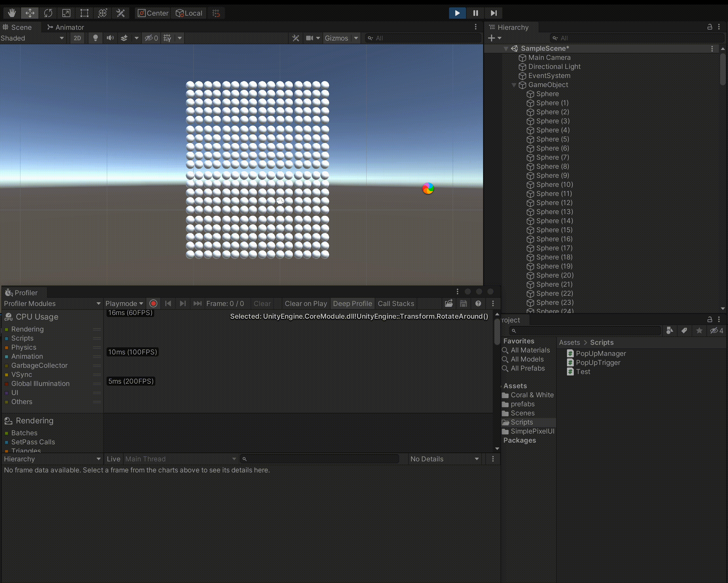Switch to the Animator tab
This screenshot has width=728, height=583.
point(65,27)
